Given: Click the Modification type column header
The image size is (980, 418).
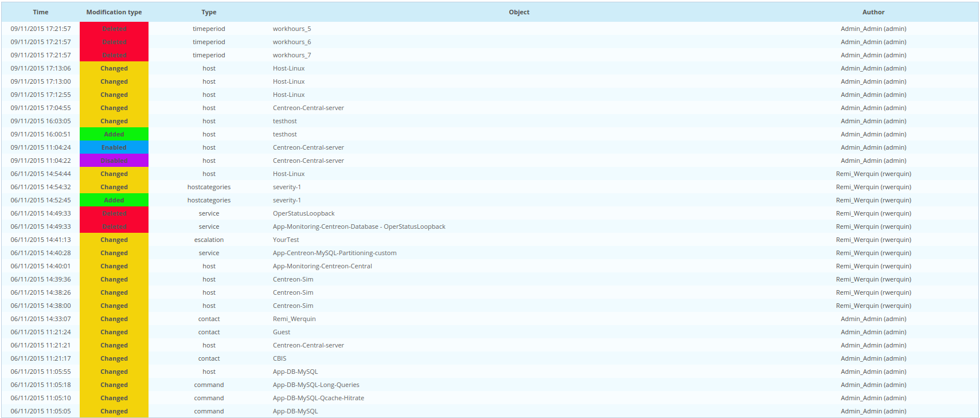Looking at the screenshot, I should (x=114, y=12).
